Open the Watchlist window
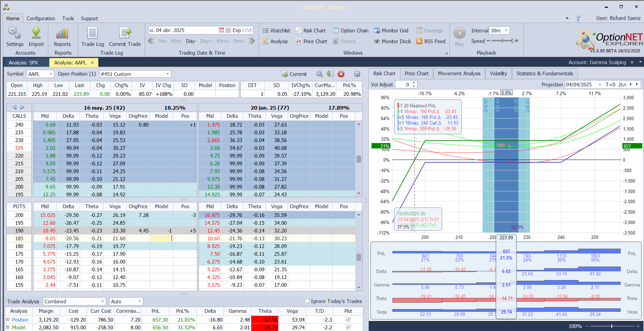644x331 pixels. point(276,31)
